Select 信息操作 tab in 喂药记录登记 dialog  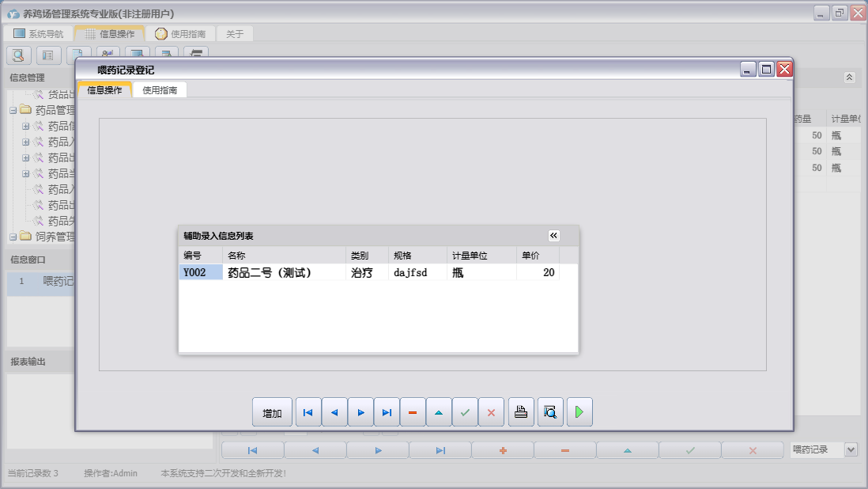[104, 90]
